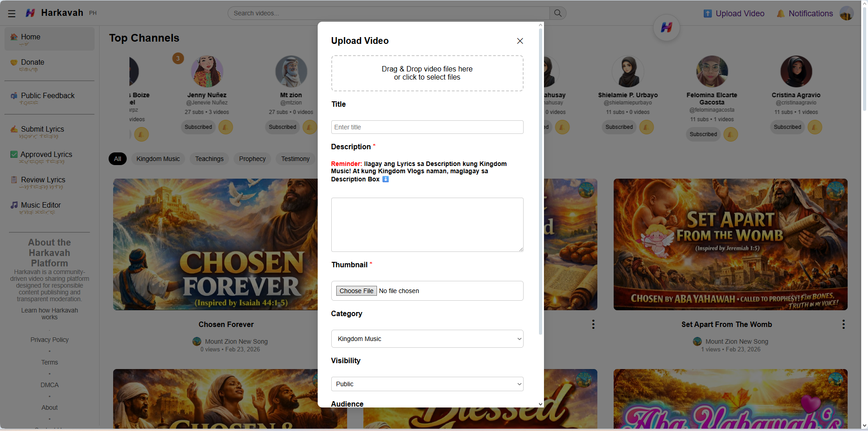Viewport: 868px width, 431px height.
Task: Open options menu on Set Apart video
Action: pos(843,324)
